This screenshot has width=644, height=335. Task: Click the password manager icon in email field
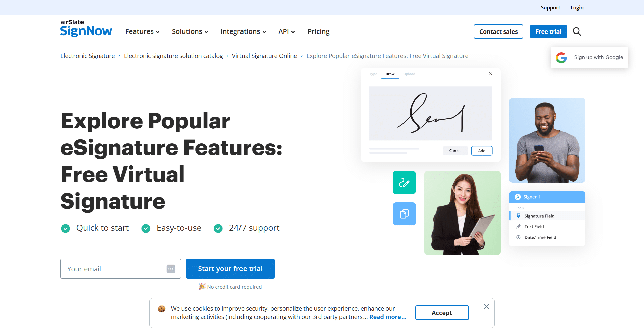coord(171,269)
